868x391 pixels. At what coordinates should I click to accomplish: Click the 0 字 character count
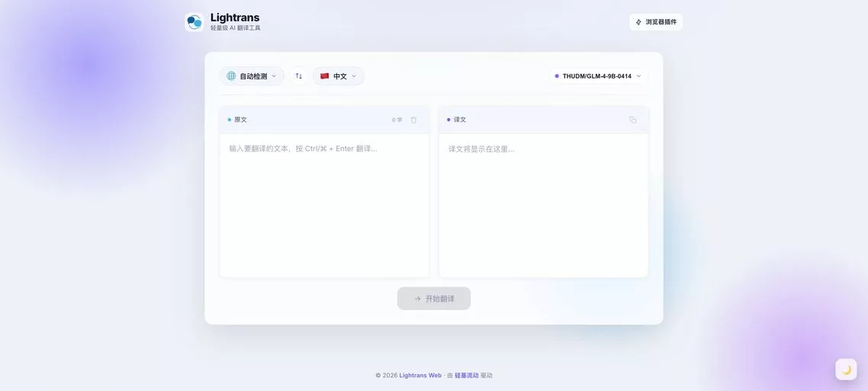pos(397,120)
